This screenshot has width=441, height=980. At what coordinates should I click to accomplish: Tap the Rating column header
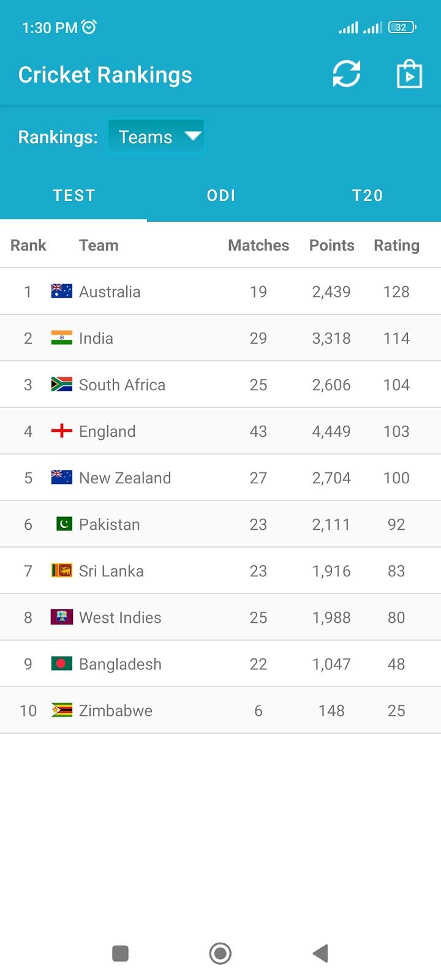click(x=396, y=245)
